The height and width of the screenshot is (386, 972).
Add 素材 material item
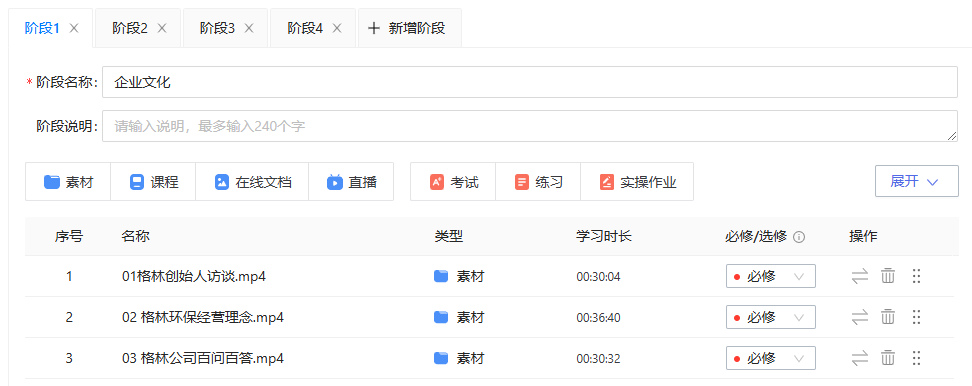point(68,182)
